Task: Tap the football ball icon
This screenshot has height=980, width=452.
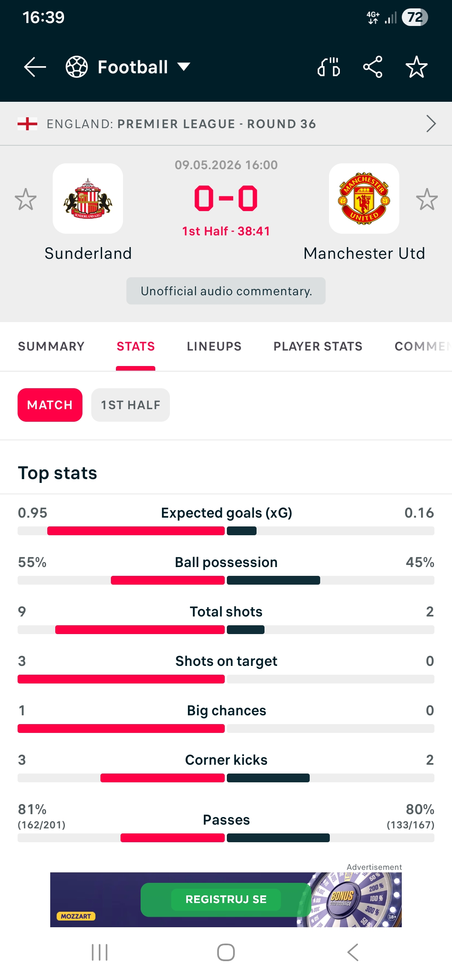Action: (77, 67)
